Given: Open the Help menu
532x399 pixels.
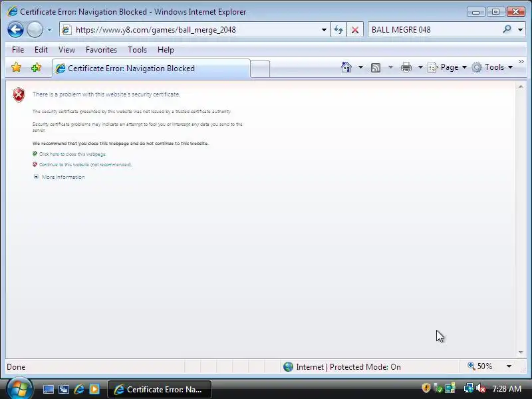Looking at the screenshot, I should pyautogui.click(x=166, y=50).
